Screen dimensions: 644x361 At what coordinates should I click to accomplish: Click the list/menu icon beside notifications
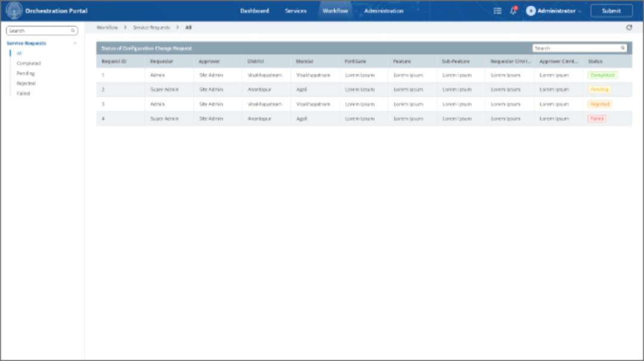[498, 10]
